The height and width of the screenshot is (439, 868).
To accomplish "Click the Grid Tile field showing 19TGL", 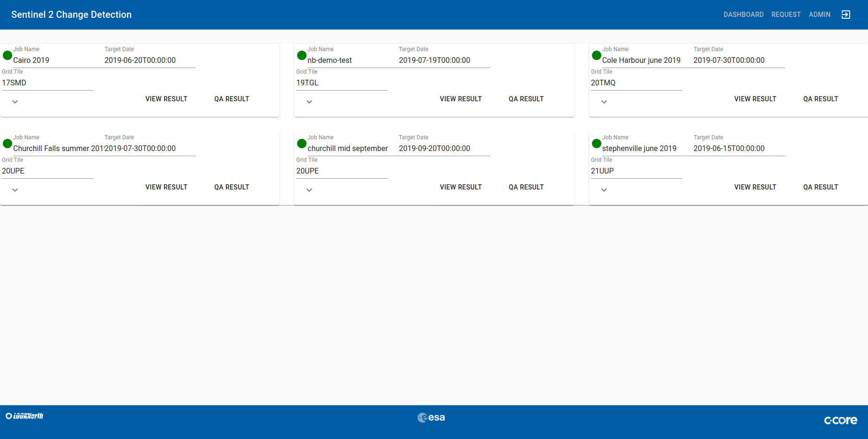I will 341,83.
